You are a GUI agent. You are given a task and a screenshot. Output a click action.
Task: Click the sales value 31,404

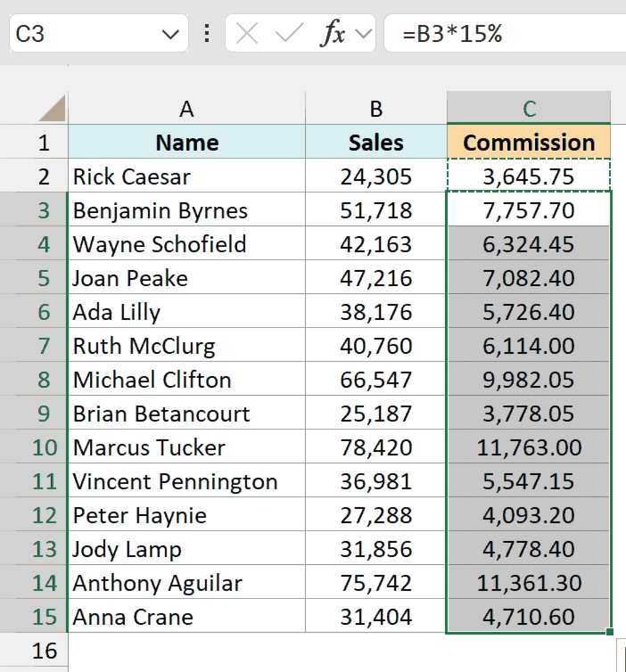point(376,616)
